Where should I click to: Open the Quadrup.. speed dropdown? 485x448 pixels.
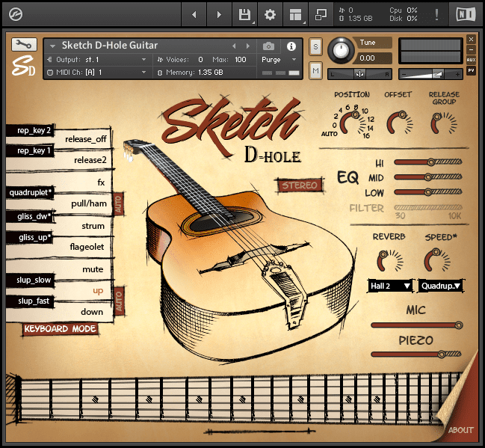441,286
